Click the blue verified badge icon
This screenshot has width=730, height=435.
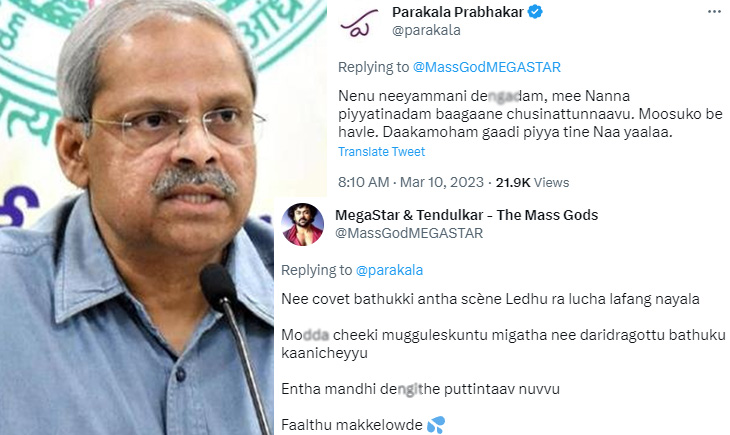[535, 12]
